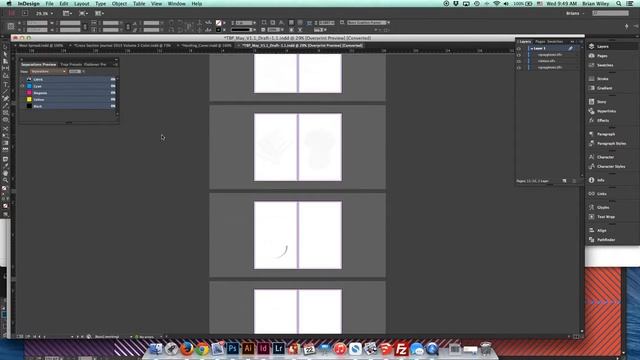Launch Lightroom from the Dock
Viewport: 640px width, 360px height.
279,349
